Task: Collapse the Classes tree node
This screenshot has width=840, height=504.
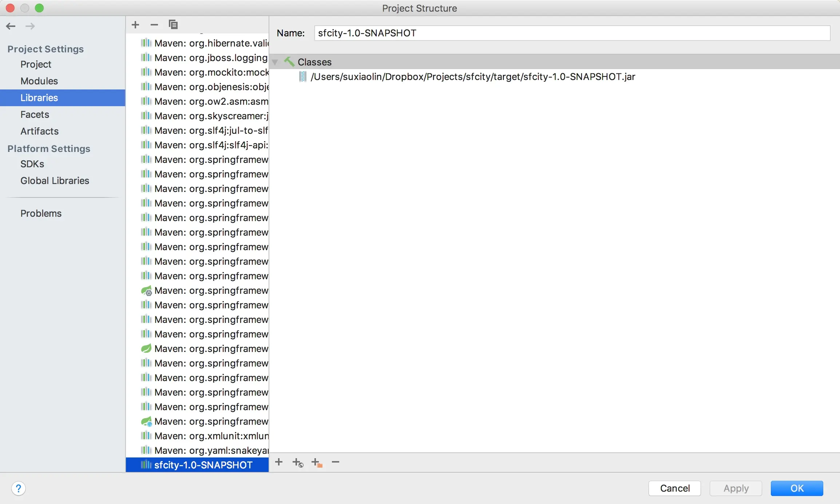Action: (x=275, y=62)
